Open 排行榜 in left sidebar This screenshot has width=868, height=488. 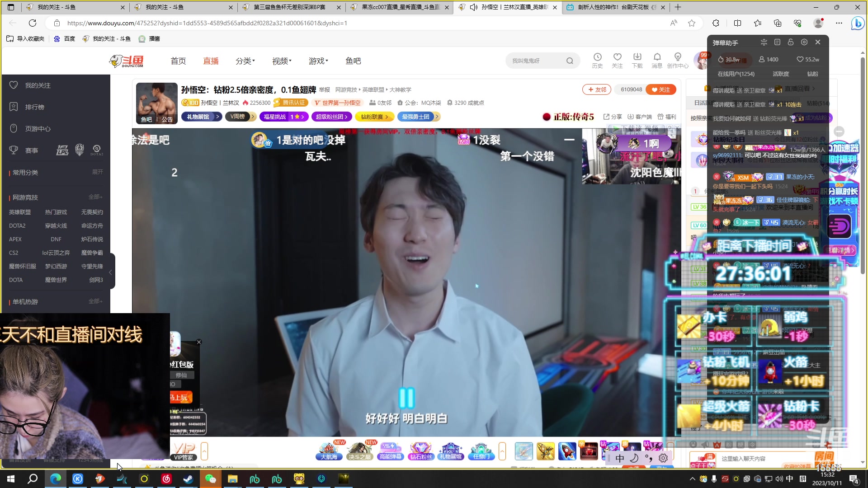pos(34,107)
